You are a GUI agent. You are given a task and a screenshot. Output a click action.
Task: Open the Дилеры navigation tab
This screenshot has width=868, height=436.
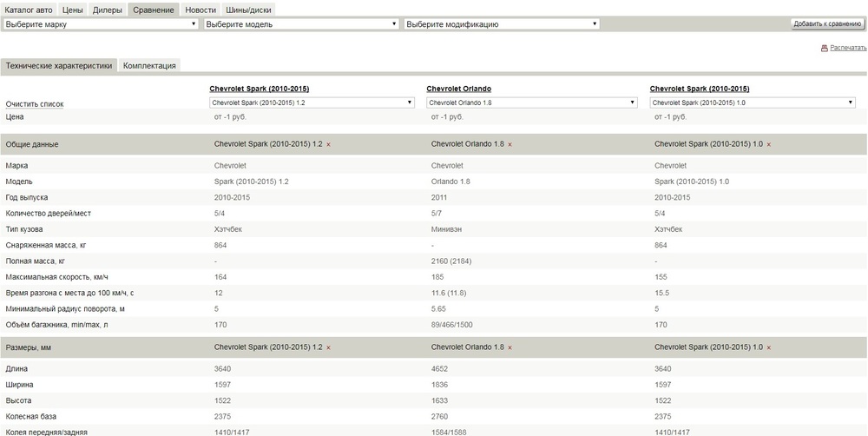pyautogui.click(x=108, y=9)
